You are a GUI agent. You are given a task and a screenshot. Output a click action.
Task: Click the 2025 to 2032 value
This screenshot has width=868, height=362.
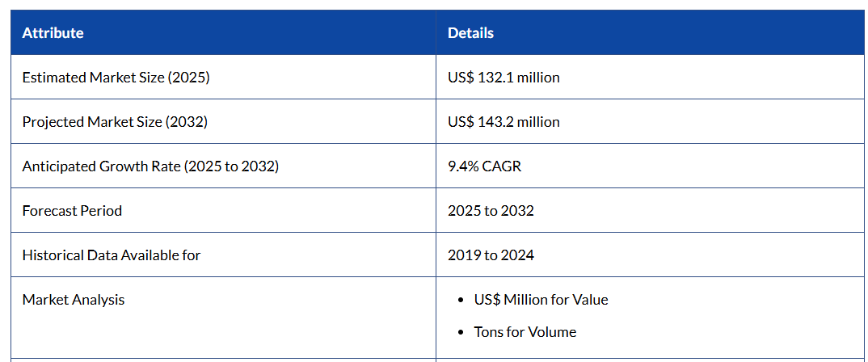[491, 211]
